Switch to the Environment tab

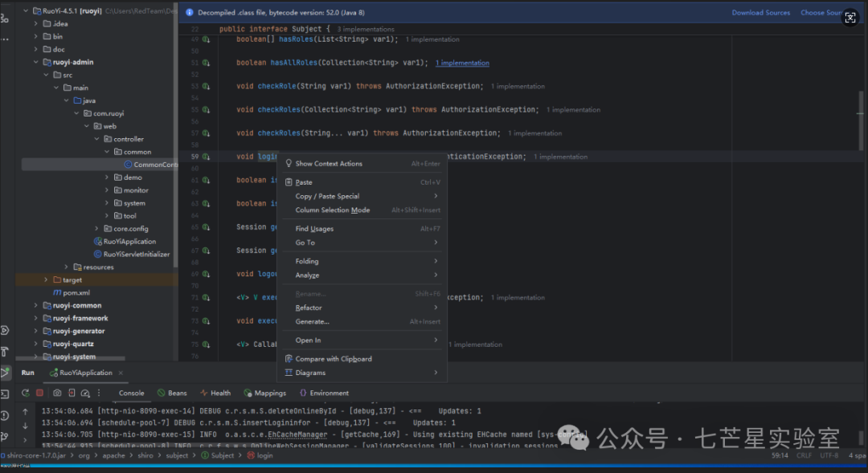click(324, 393)
